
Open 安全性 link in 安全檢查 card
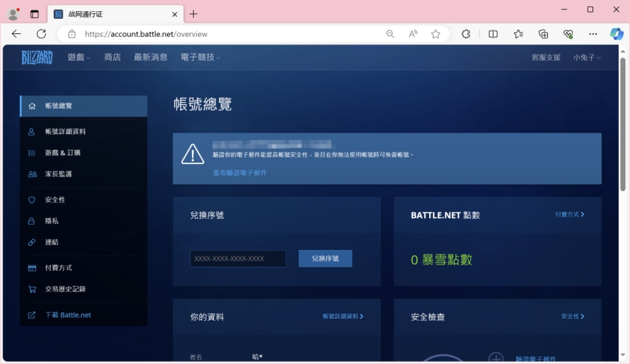coord(572,317)
